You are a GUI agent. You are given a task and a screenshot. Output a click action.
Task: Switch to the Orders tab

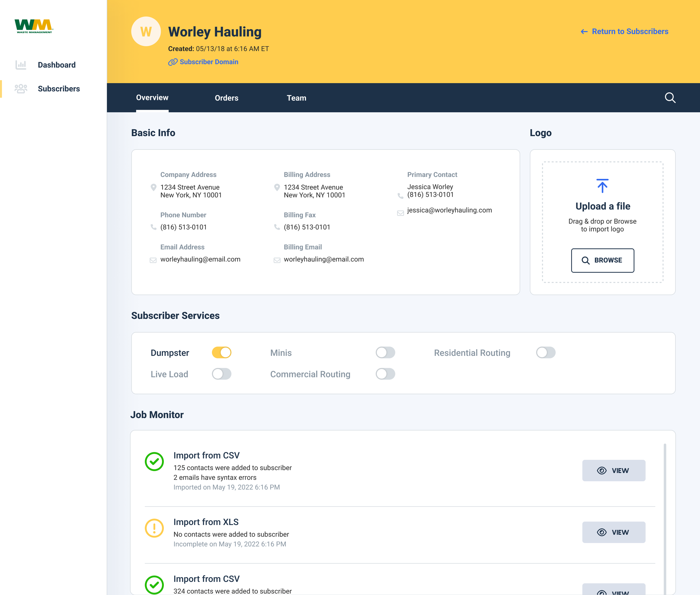[x=226, y=98]
